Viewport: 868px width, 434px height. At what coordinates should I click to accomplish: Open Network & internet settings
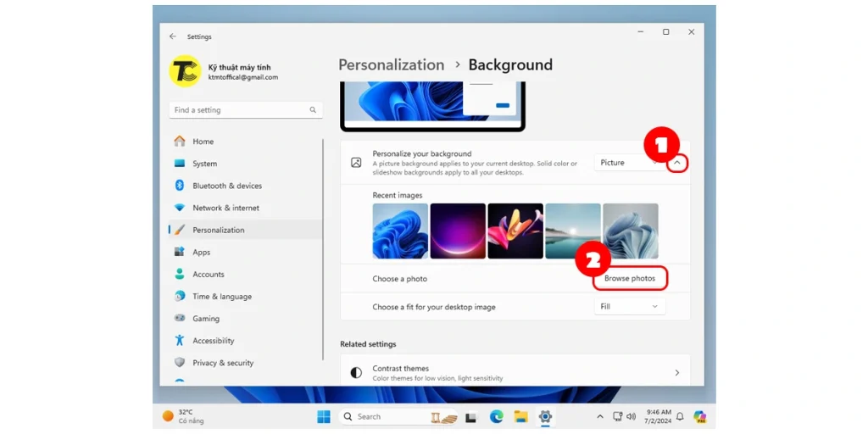tap(225, 208)
